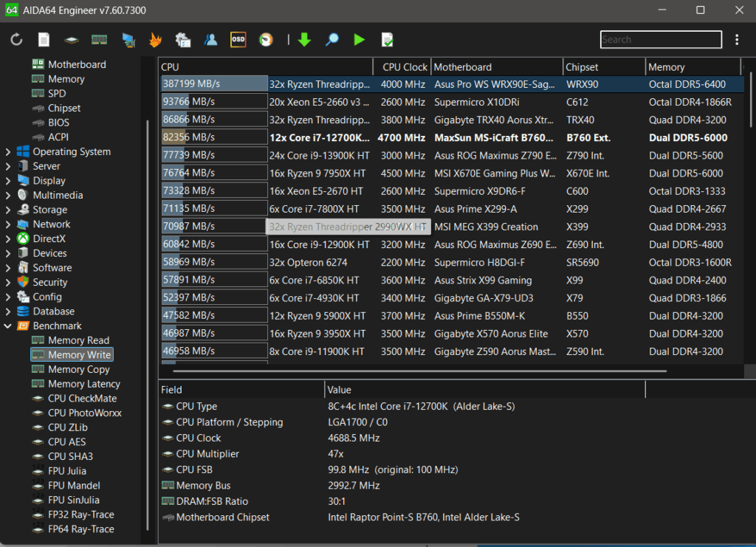Click into the Search field

click(661, 40)
